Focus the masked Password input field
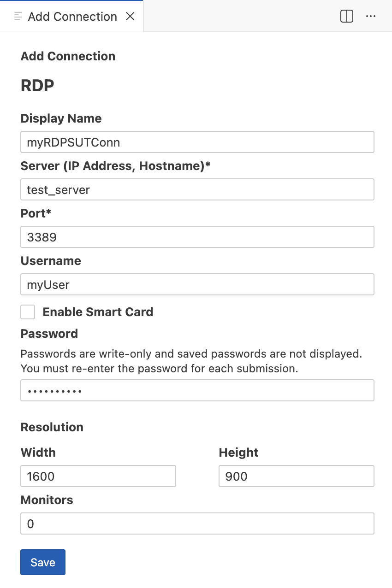 [x=197, y=390]
